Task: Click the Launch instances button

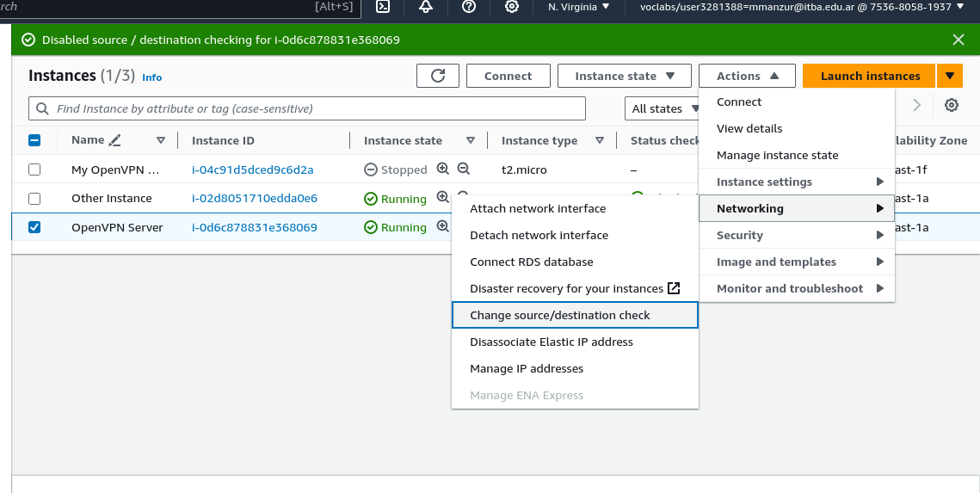Action: [869, 76]
